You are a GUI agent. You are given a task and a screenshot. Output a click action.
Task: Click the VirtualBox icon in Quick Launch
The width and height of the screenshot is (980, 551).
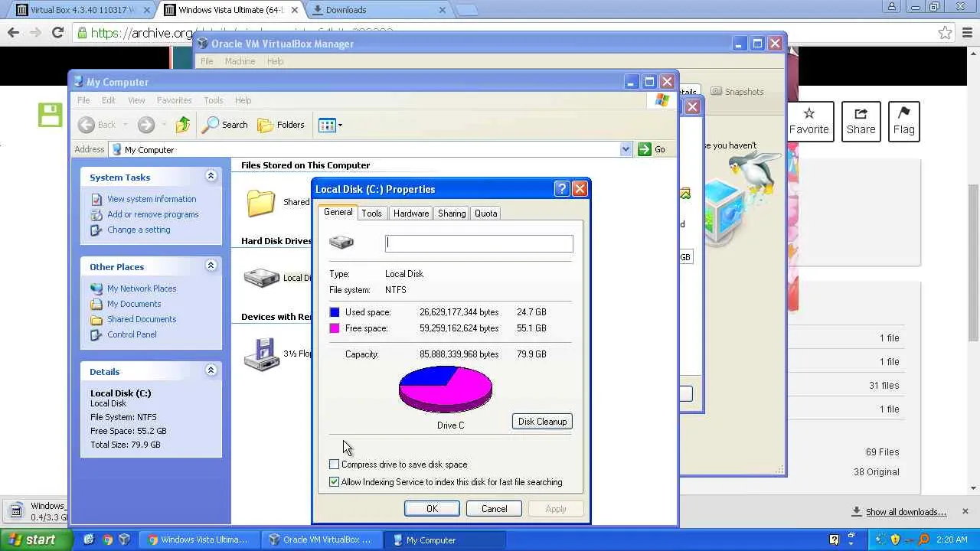[x=125, y=540]
